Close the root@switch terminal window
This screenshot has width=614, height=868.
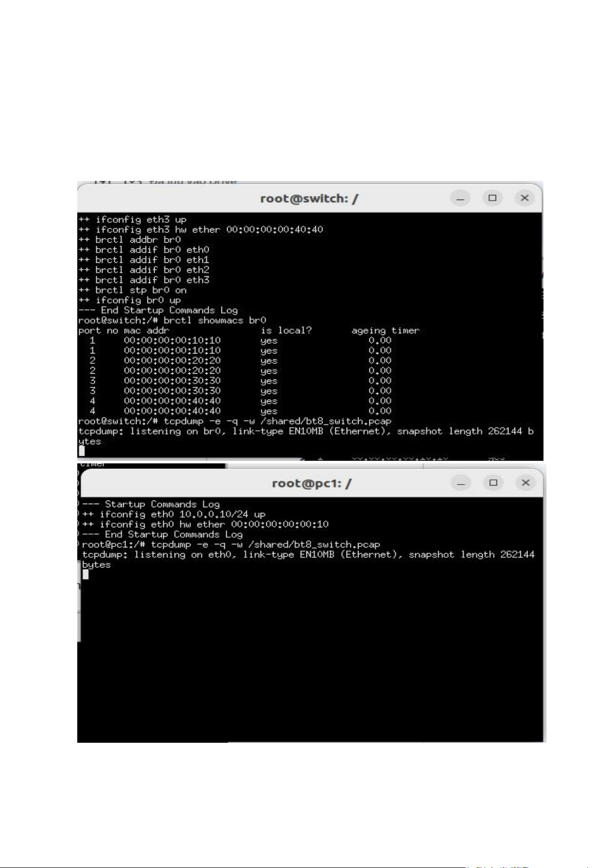tap(524, 198)
